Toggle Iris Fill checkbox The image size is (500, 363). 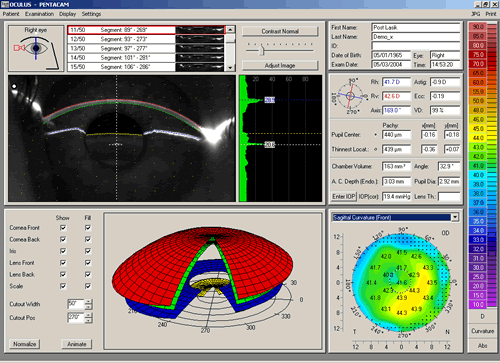click(x=88, y=251)
